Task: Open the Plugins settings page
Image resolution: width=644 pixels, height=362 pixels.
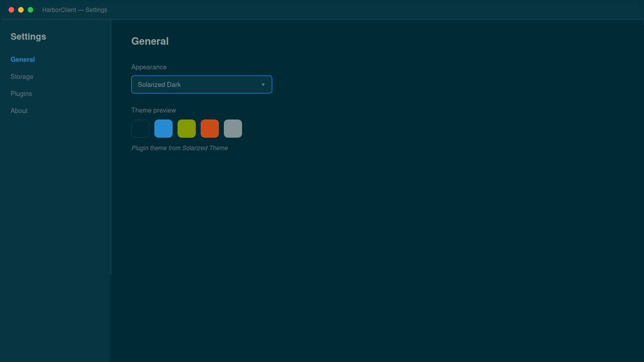Action: (x=21, y=94)
